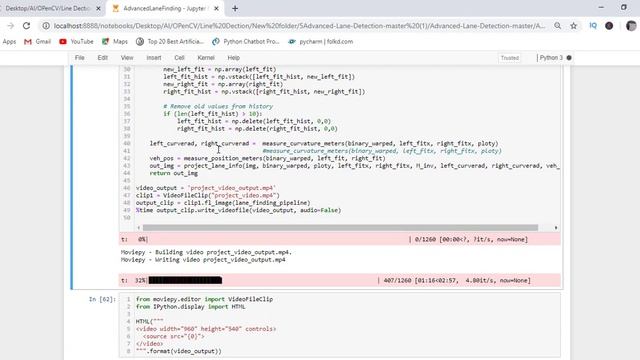Open the YouTube bookmark
This screenshot has height=360, width=640.
(x=76, y=42)
